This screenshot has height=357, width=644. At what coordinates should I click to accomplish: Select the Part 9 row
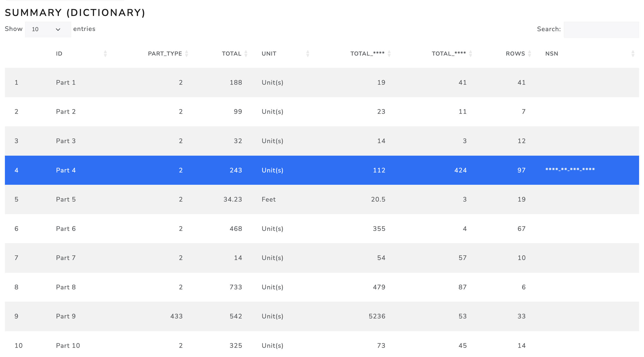66,316
